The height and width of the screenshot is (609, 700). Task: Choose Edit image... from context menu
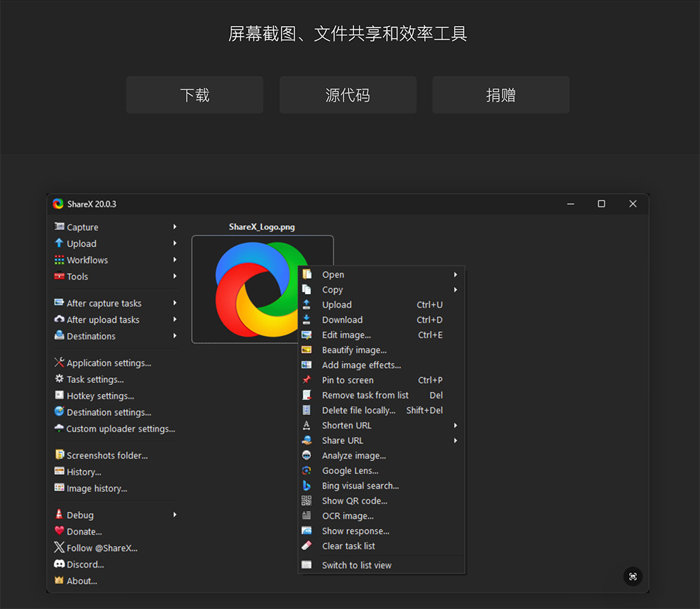381,335
